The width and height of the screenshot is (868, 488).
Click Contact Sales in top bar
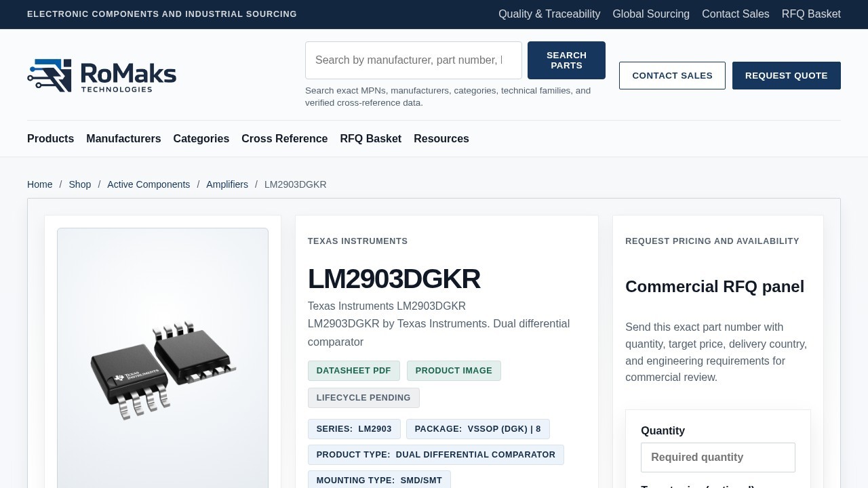click(x=736, y=14)
